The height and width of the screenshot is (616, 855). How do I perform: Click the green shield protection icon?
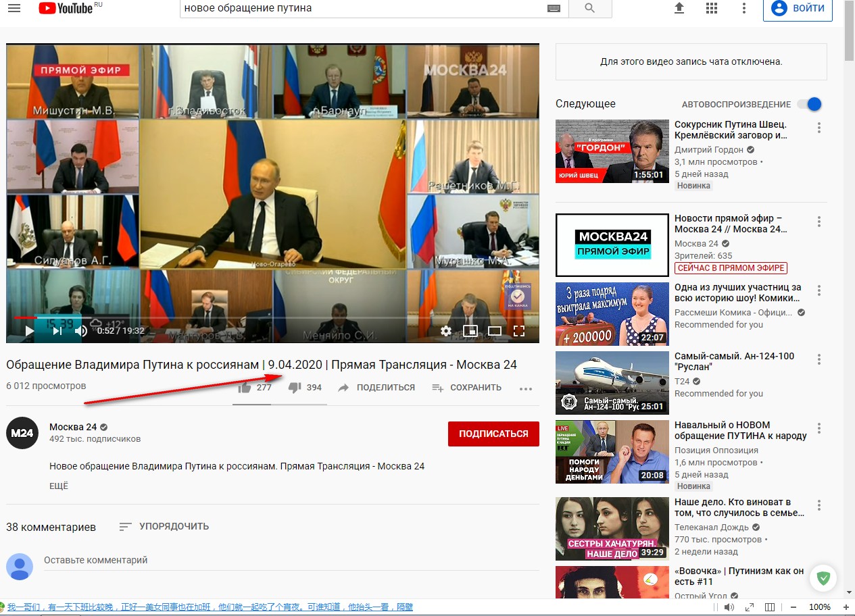[823, 578]
